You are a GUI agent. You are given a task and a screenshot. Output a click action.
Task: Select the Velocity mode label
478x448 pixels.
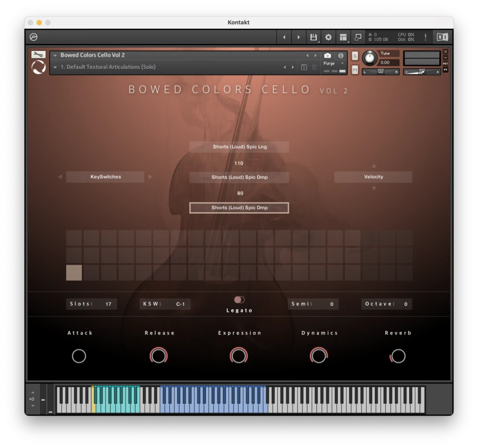tap(373, 177)
